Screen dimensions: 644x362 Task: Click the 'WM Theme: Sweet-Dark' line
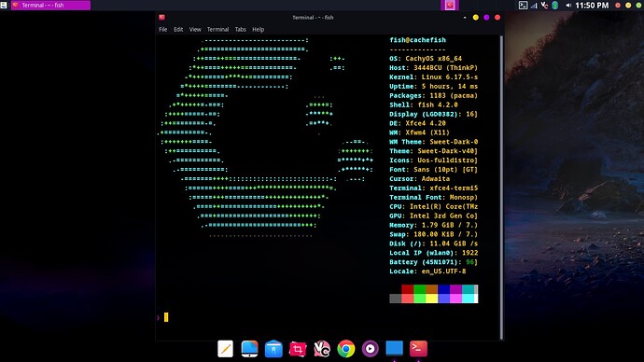(x=434, y=142)
